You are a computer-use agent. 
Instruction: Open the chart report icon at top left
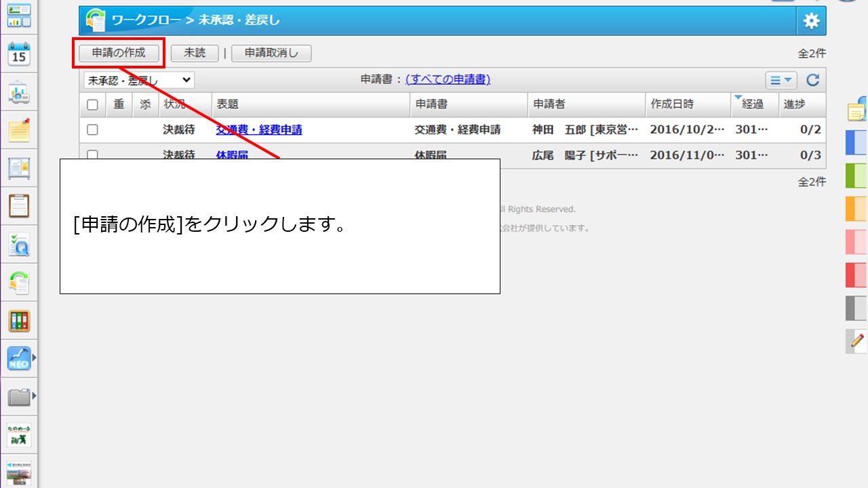pyautogui.click(x=20, y=14)
